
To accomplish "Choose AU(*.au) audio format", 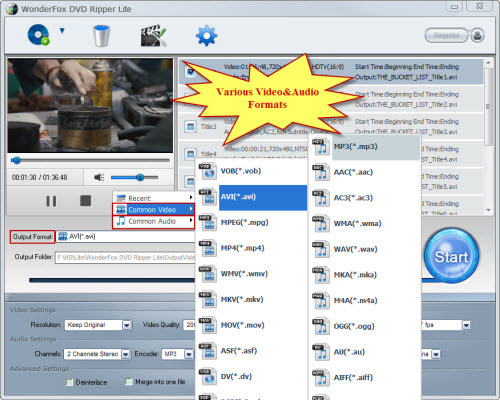I will click(x=365, y=352).
